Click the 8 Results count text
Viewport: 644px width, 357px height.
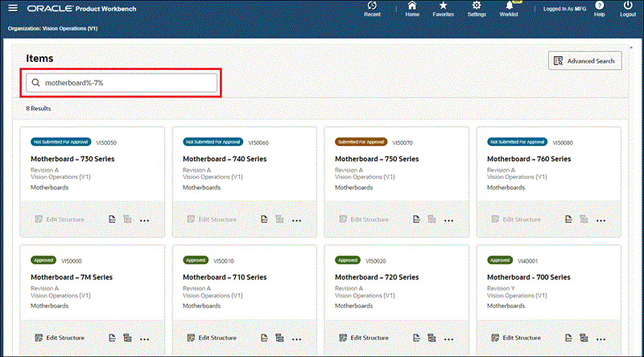coord(38,109)
